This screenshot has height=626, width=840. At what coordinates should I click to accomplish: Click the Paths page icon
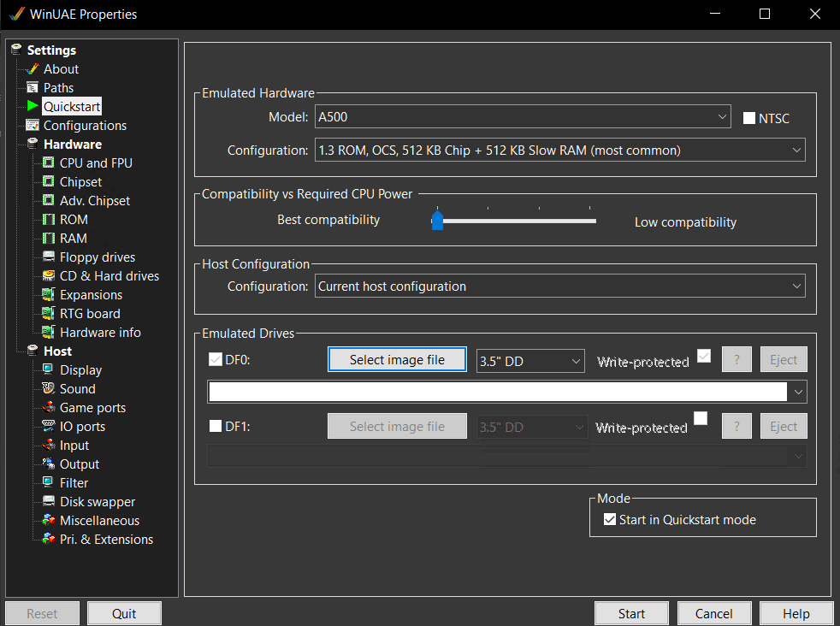coord(33,88)
